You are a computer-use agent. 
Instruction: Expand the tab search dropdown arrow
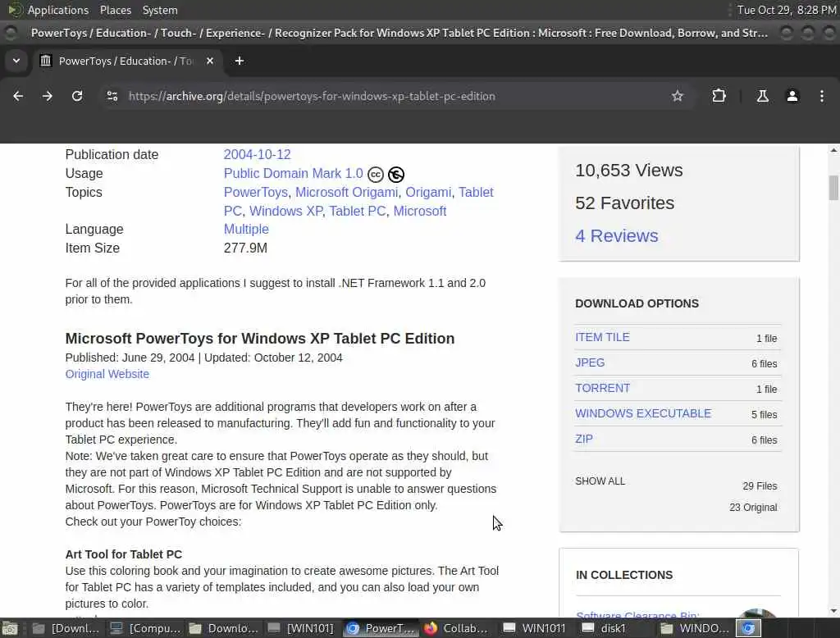click(x=16, y=61)
